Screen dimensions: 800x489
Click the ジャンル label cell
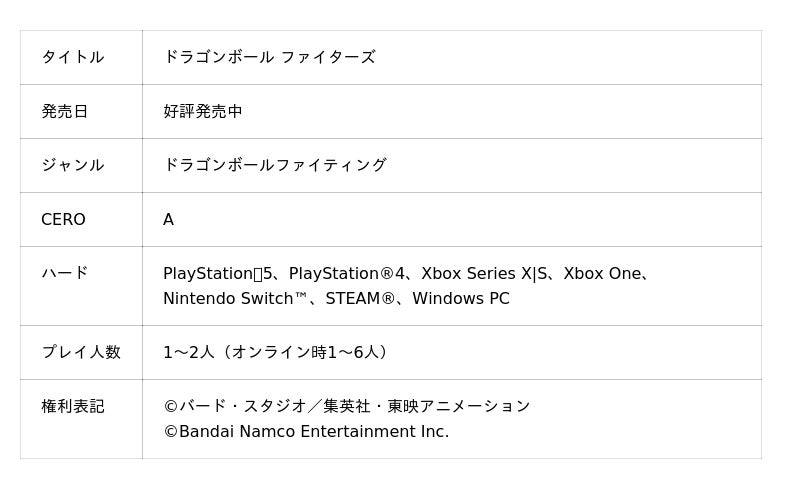(72, 165)
